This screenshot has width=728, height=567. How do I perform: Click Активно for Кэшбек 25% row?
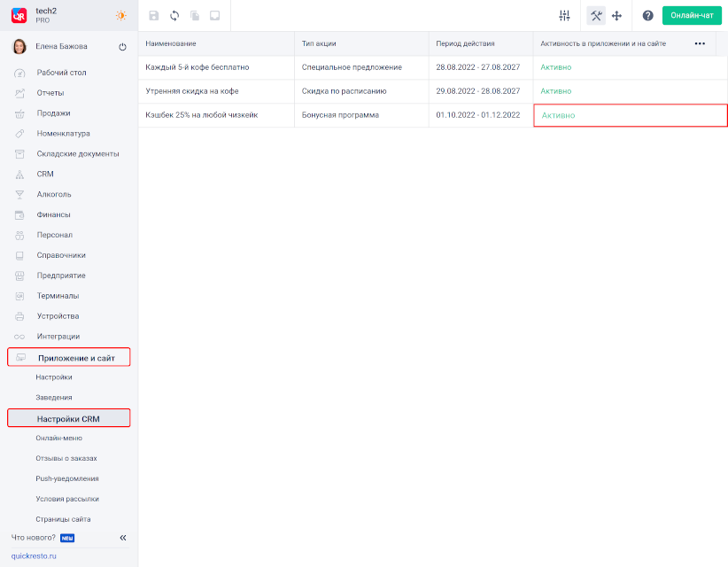tap(558, 116)
